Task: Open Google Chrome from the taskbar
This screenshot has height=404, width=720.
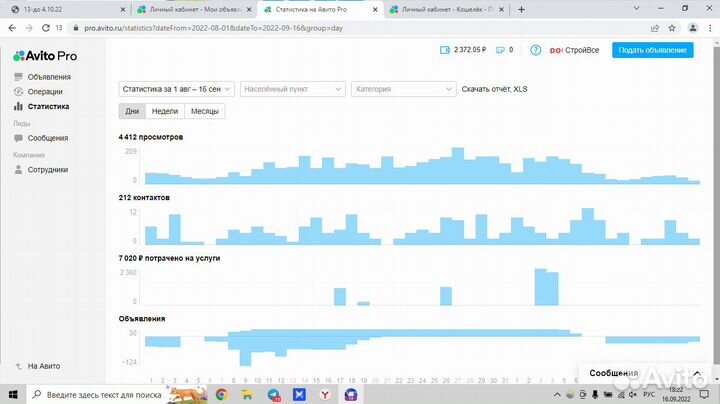Action: (221, 395)
